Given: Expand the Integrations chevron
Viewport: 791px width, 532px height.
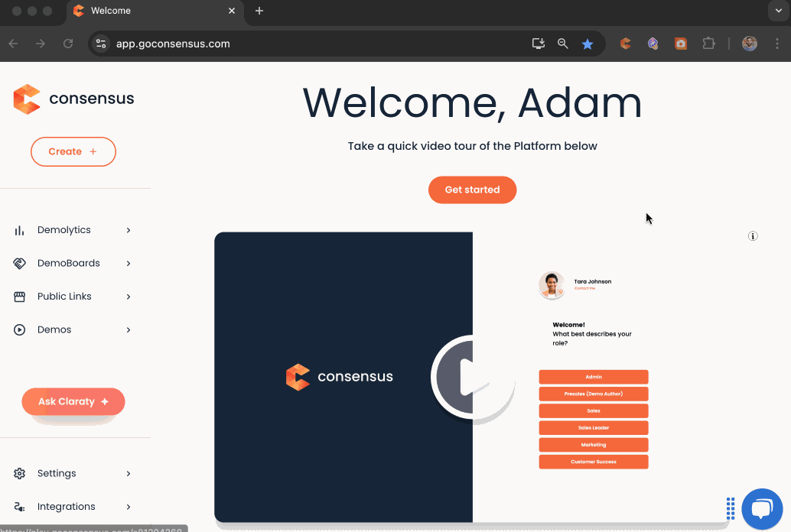Looking at the screenshot, I should pyautogui.click(x=129, y=507).
